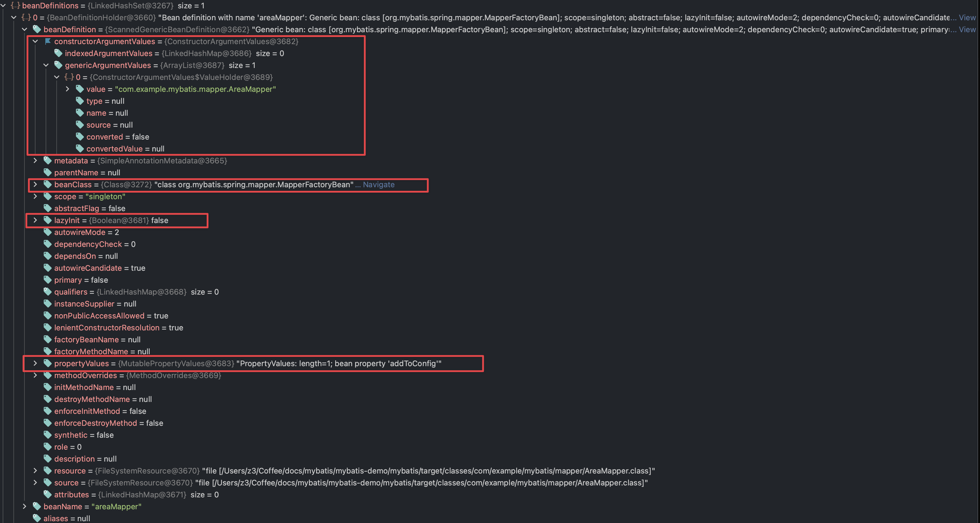
Task: Expand the beanName areaMapper node
Action: pos(25,506)
